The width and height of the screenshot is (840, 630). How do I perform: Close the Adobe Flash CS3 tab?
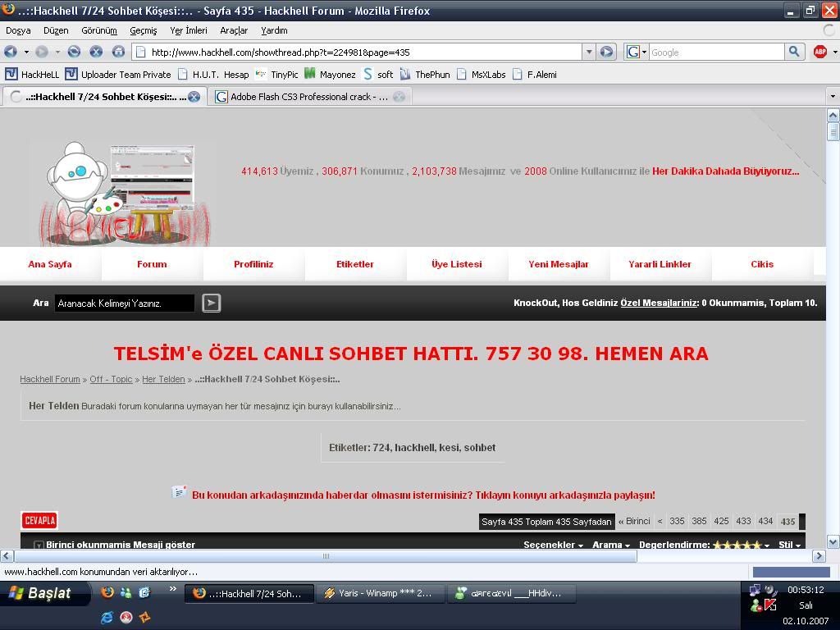(x=399, y=97)
